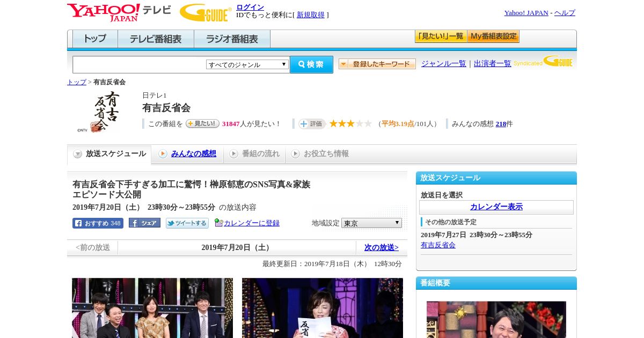Open the 新規取得 link
Viewport: 644px width, 338px height.
311,15
